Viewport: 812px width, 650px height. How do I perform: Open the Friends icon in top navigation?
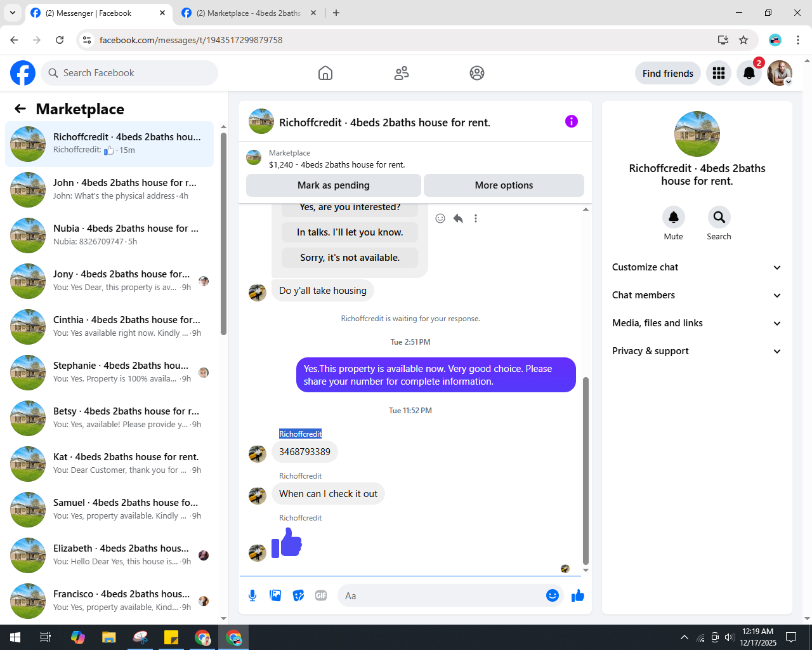(402, 73)
